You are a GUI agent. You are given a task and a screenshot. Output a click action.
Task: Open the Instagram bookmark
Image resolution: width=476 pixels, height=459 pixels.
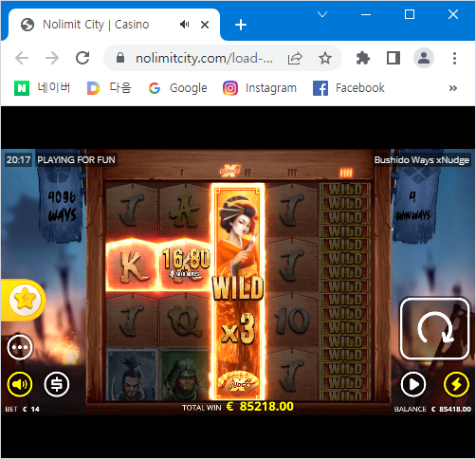coord(260,88)
